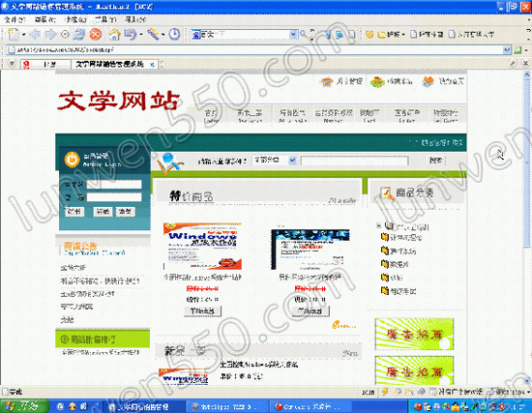Click the first folder item in category tree
Screen dimensions: 532x413
tap(401, 237)
